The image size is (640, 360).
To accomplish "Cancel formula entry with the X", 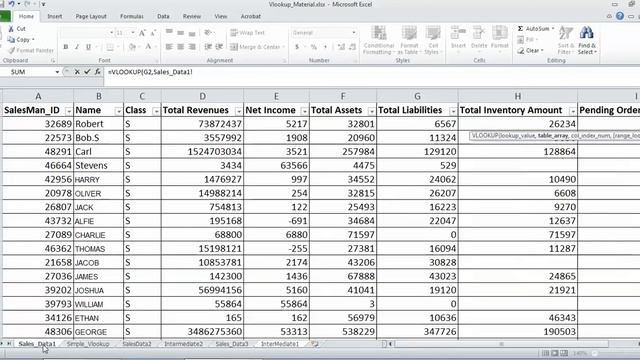I will pyautogui.click(x=77, y=72).
